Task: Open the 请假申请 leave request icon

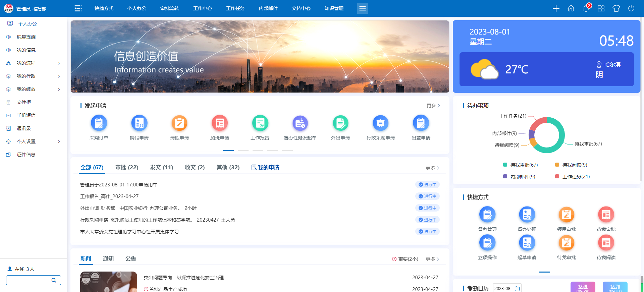Action: 179,123
